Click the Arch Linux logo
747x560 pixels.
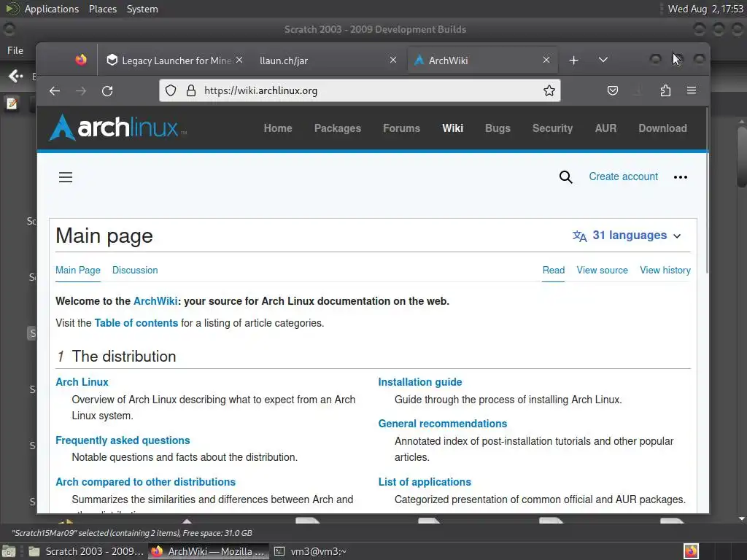(x=117, y=128)
